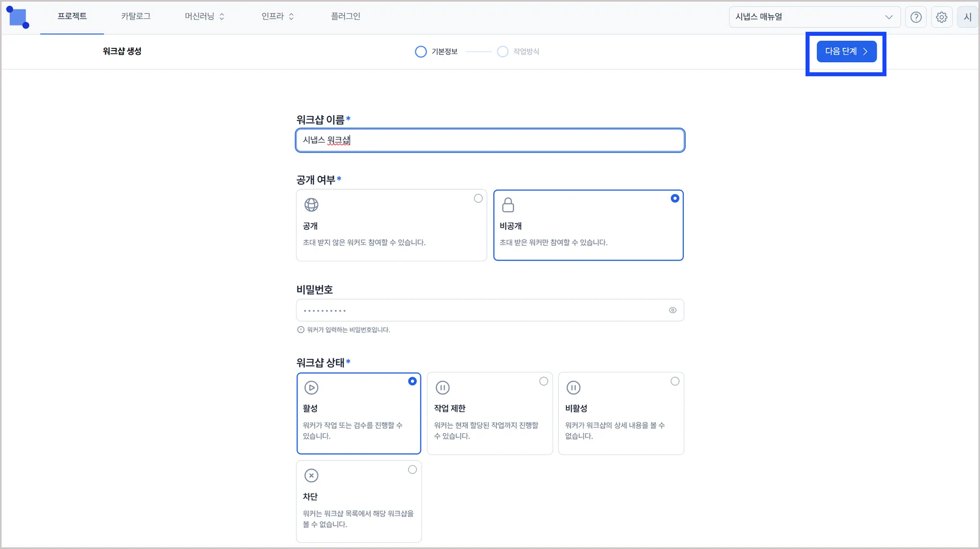Click the play icon in 활성 card
This screenshot has height=549, width=980.
coord(312,388)
